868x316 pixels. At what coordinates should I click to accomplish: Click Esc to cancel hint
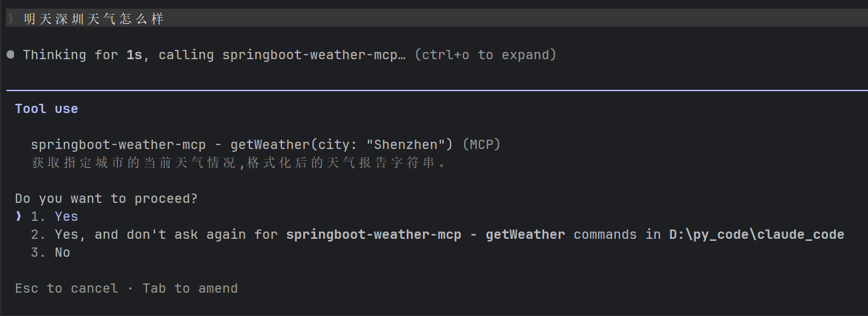[67, 289]
